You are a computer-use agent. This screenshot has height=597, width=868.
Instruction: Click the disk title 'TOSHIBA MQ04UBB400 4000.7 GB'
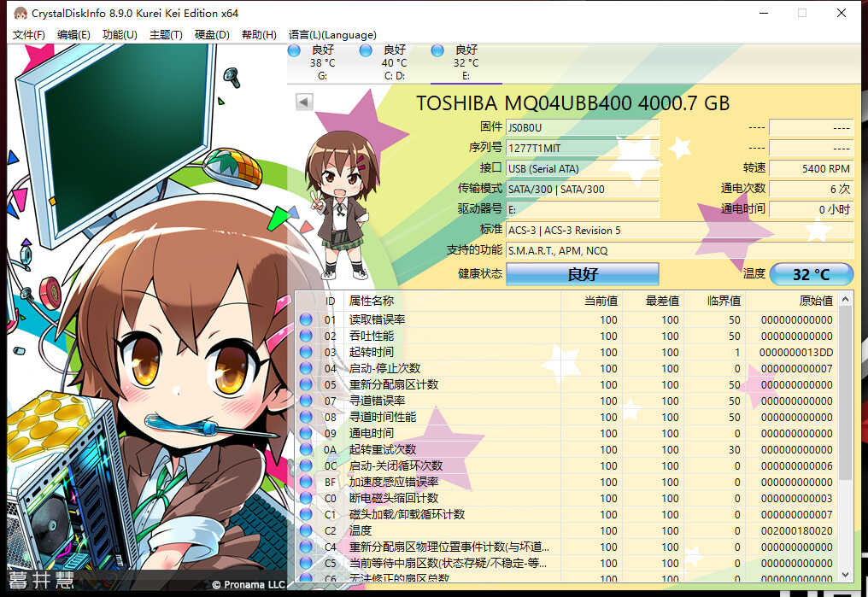pyautogui.click(x=573, y=103)
